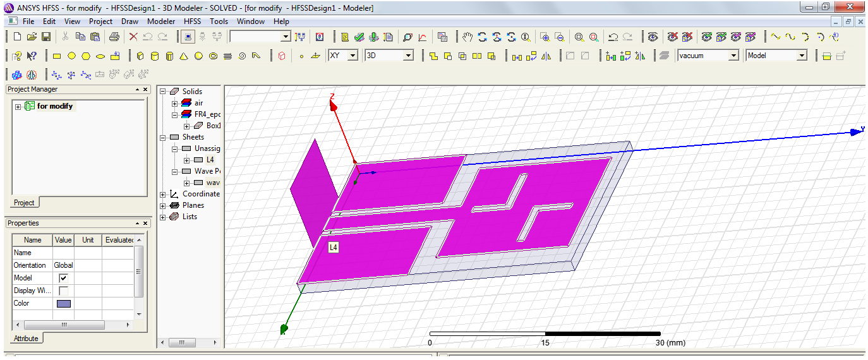Select the Draw ellipse tool
Viewport: 868px width, 360px height.
100,56
